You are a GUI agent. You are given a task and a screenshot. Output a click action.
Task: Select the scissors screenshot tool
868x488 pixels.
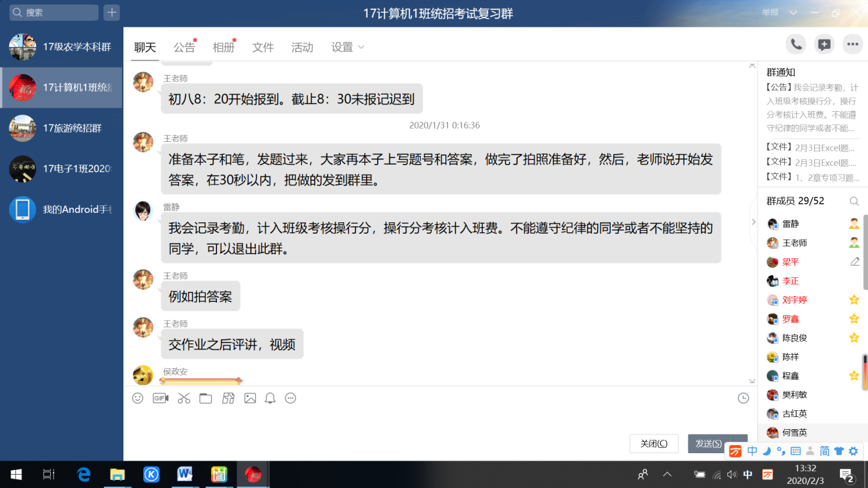(184, 398)
